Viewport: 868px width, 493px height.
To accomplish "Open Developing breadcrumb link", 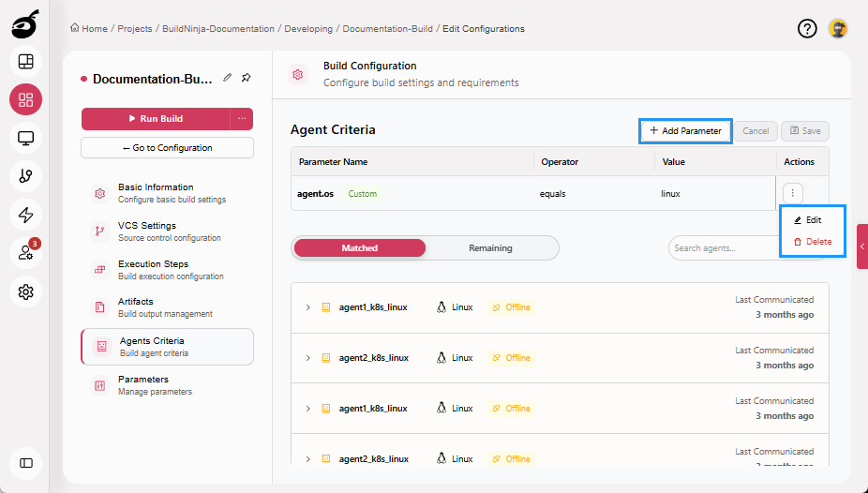I will point(308,28).
